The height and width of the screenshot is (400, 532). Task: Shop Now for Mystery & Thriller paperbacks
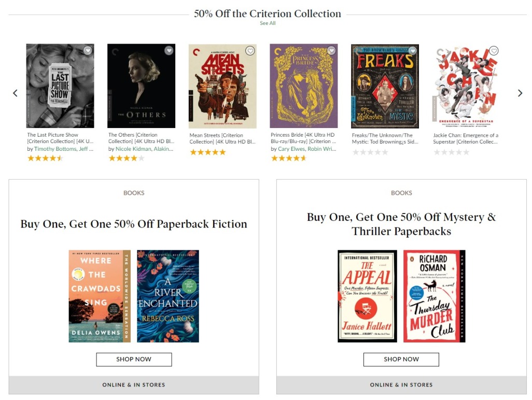pyautogui.click(x=401, y=359)
